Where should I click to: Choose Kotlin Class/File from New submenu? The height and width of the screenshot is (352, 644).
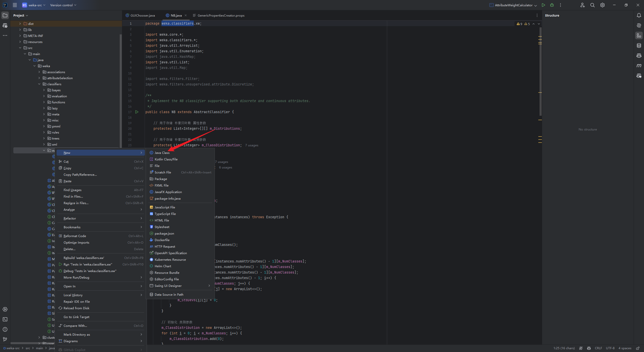180,159
